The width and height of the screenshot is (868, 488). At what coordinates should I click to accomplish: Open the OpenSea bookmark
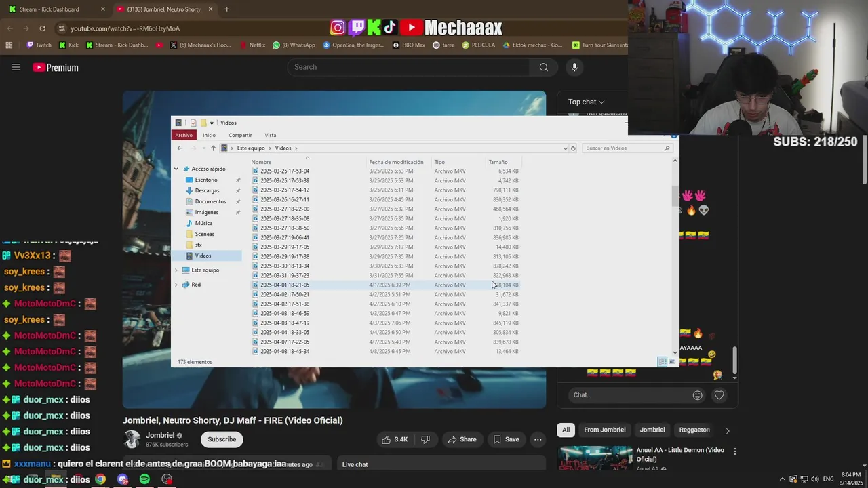(x=353, y=45)
